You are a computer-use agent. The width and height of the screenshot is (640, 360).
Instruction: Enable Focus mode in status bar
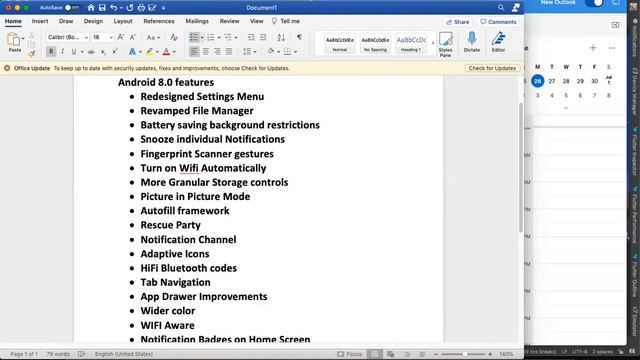[x=350, y=354]
